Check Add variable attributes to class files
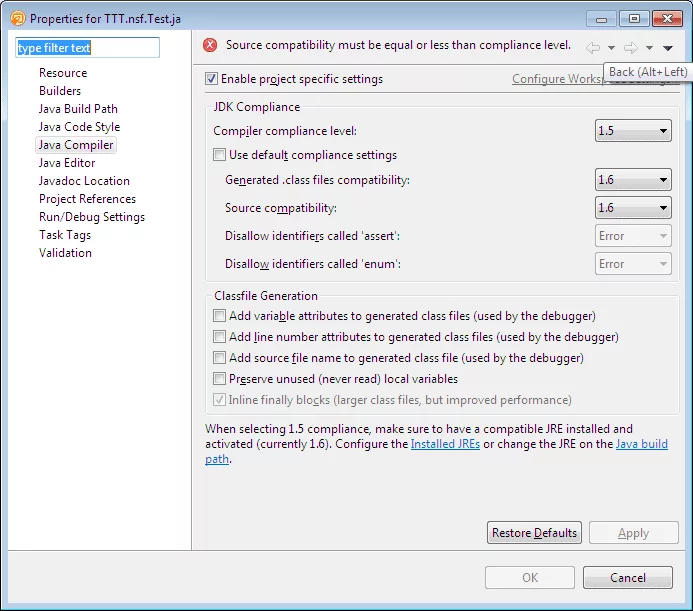The height and width of the screenshot is (611, 693). [220, 316]
